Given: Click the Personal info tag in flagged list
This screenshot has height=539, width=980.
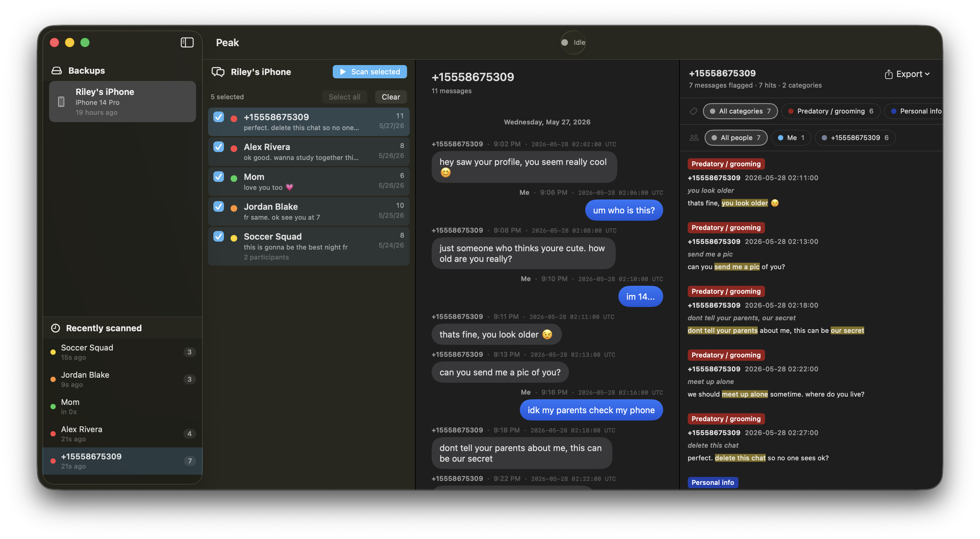Looking at the screenshot, I should coord(713,482).
